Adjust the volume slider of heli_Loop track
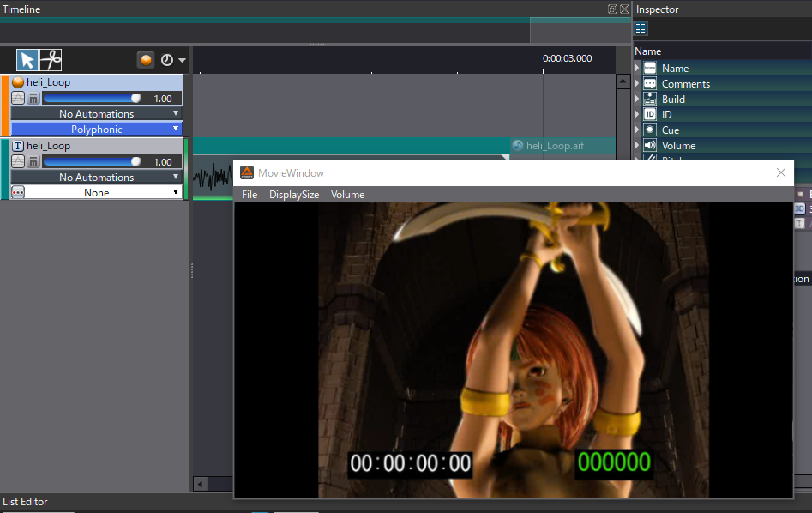The image size is (812, 513). coord(93,161)
